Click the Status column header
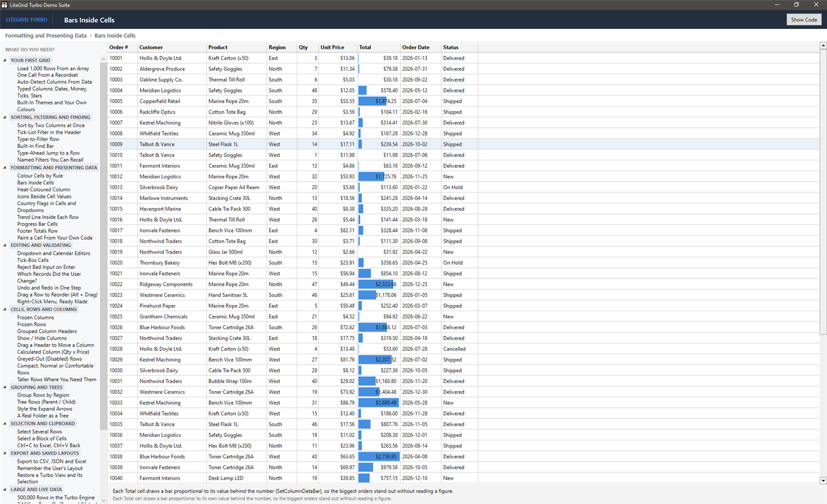The width and height of the screenshot is (827, 504). (460, 47)
